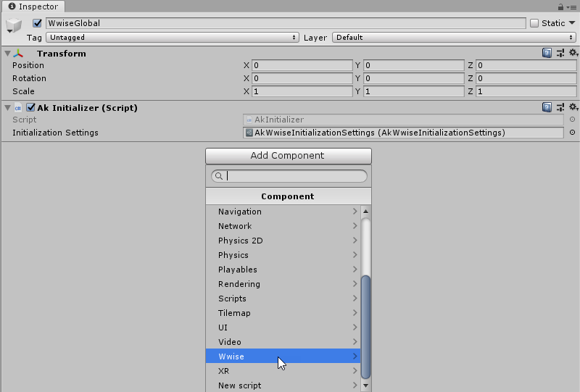Click the Add Component button

pos(288,156)
